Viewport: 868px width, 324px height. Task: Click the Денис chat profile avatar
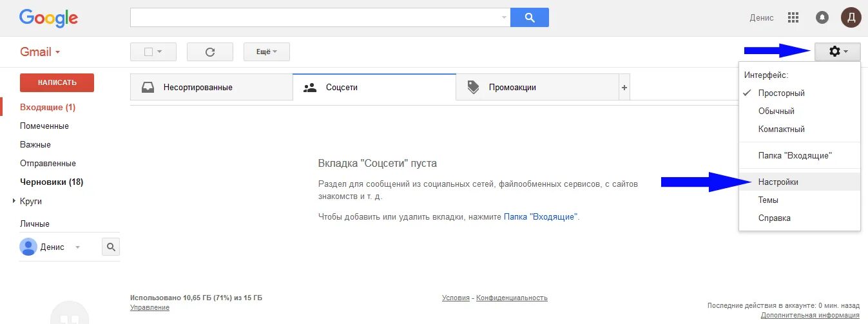(28, 247)
